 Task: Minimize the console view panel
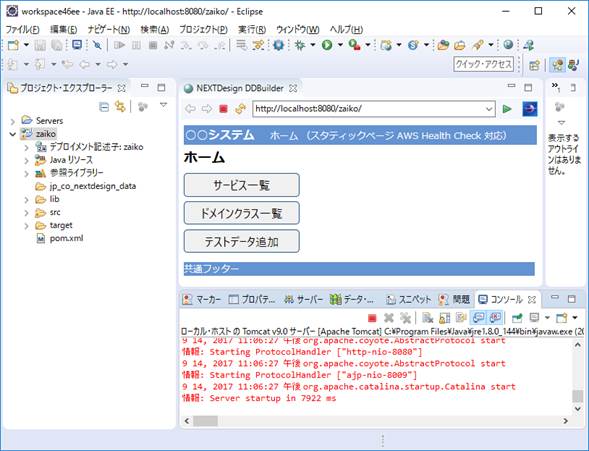click(555, 298)
